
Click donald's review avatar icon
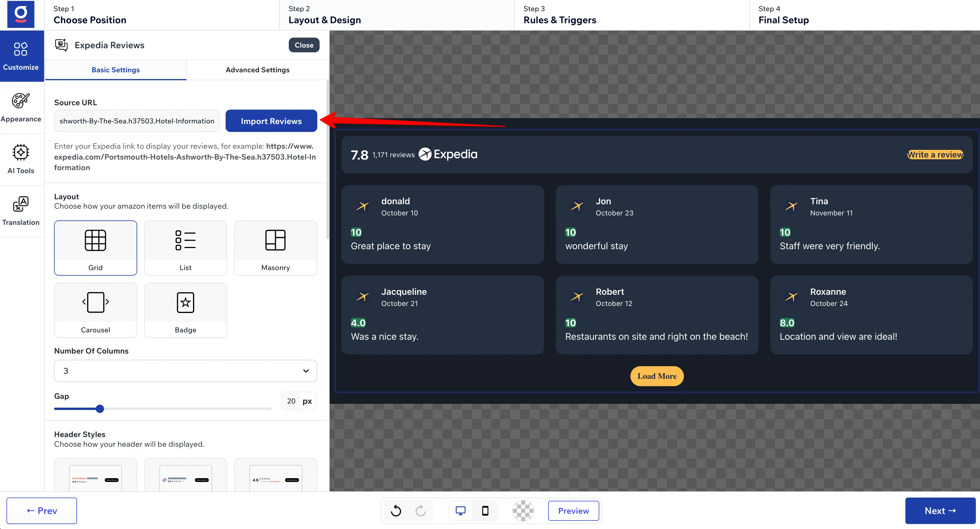coord(363,206)
